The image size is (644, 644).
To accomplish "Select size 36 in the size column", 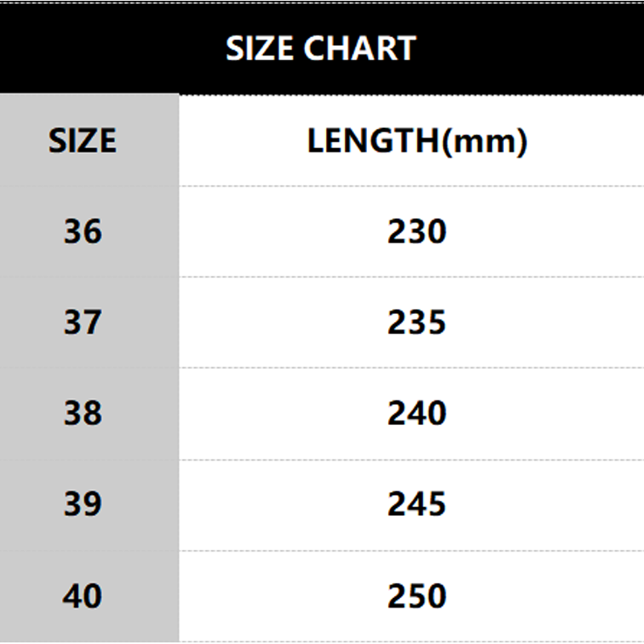I will [x=83, y=232].
